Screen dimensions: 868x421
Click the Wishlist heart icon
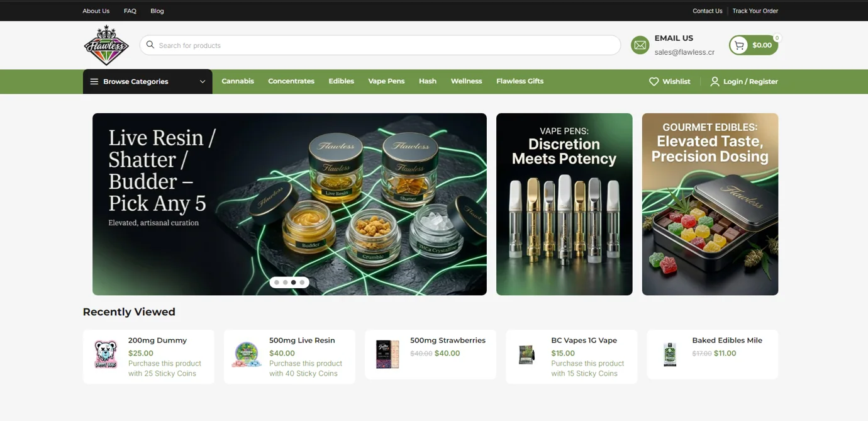point(654,82)
